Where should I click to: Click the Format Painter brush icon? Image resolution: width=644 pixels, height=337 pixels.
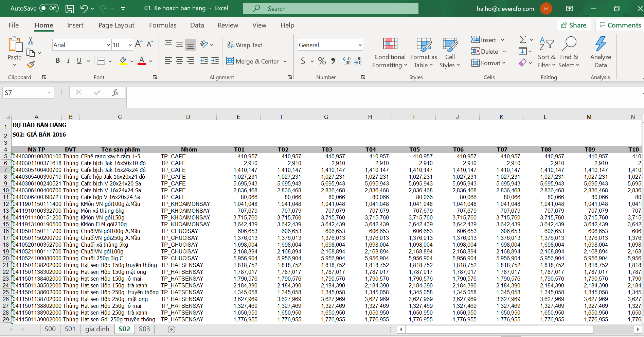tap(31, 65)
